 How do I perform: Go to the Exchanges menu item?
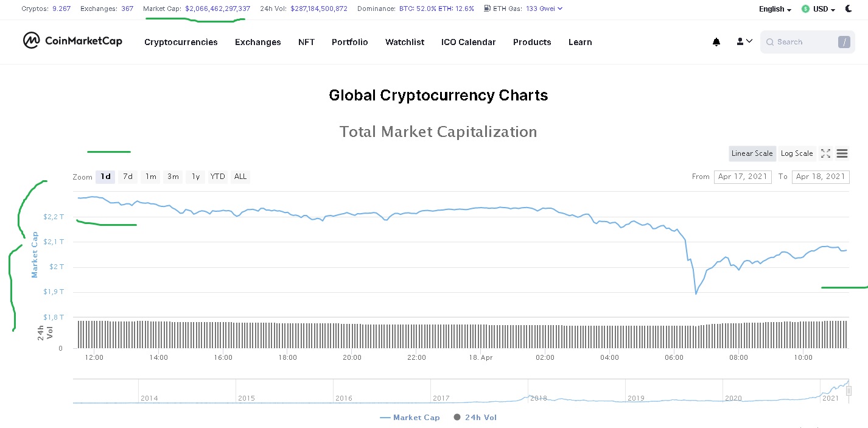(x=258, y=42)
